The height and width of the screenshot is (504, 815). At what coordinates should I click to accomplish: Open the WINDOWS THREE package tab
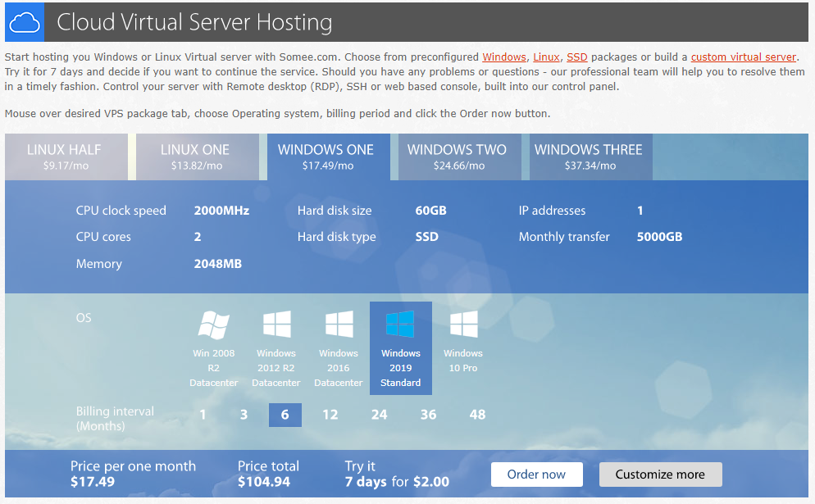(x=591, y=157)
